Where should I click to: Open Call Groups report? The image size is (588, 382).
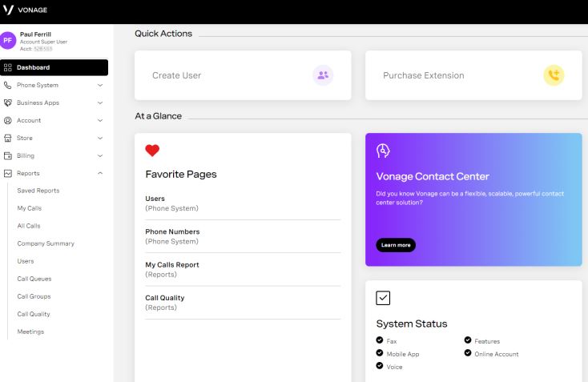pyautogui.click(x=34, y=296)
